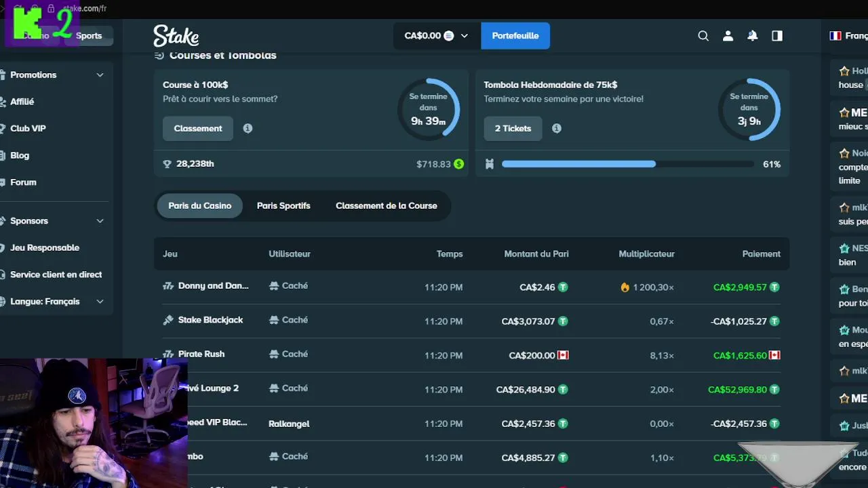Switch to the Paris Sportifs tab
868x488 pixels.
pyautogui.click(x=283, y=205)
